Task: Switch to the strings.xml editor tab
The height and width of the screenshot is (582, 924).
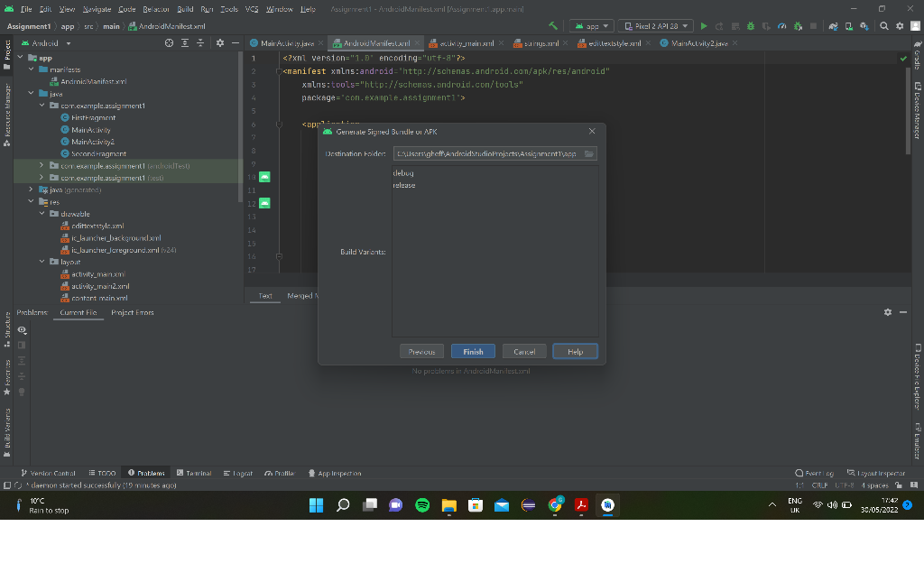Action: [x=541, y=43]
